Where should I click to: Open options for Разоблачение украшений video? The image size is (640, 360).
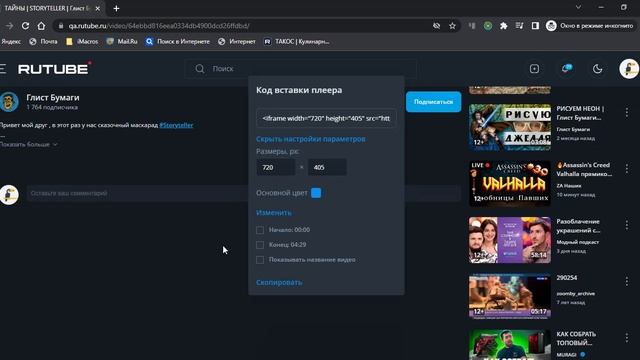pos(627,225)
